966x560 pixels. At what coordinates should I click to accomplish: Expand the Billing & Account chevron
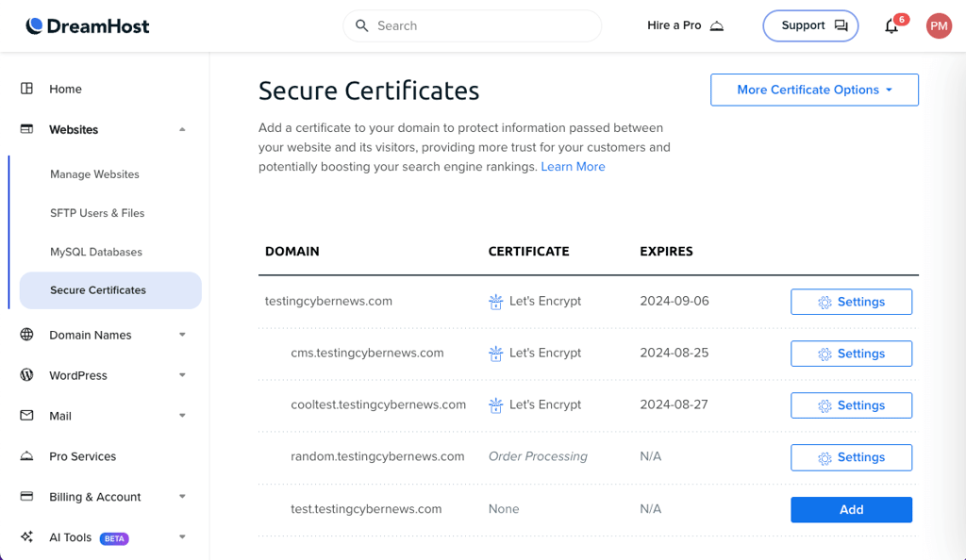click(182, 497)
